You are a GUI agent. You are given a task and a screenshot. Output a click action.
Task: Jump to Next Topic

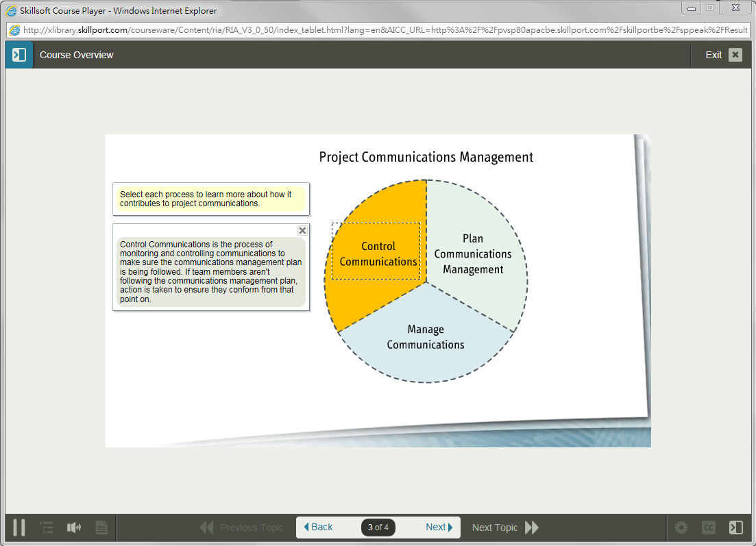(x=505, y=528)
